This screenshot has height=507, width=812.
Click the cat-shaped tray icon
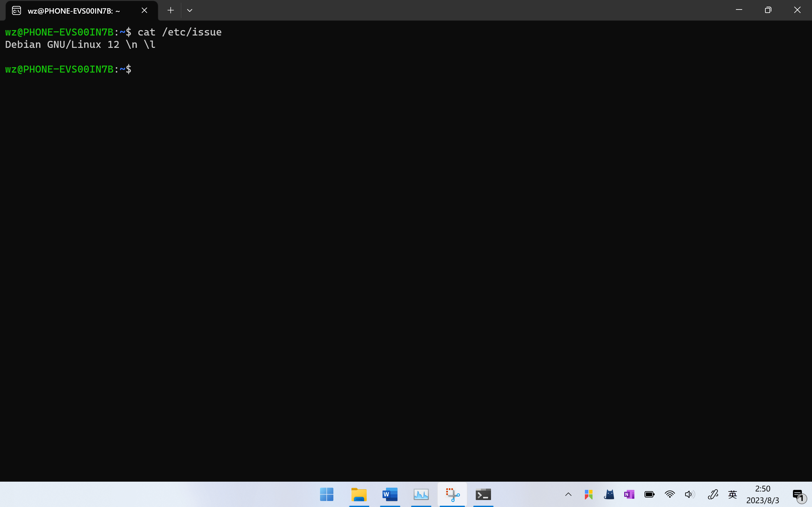(x=609, y=494)
